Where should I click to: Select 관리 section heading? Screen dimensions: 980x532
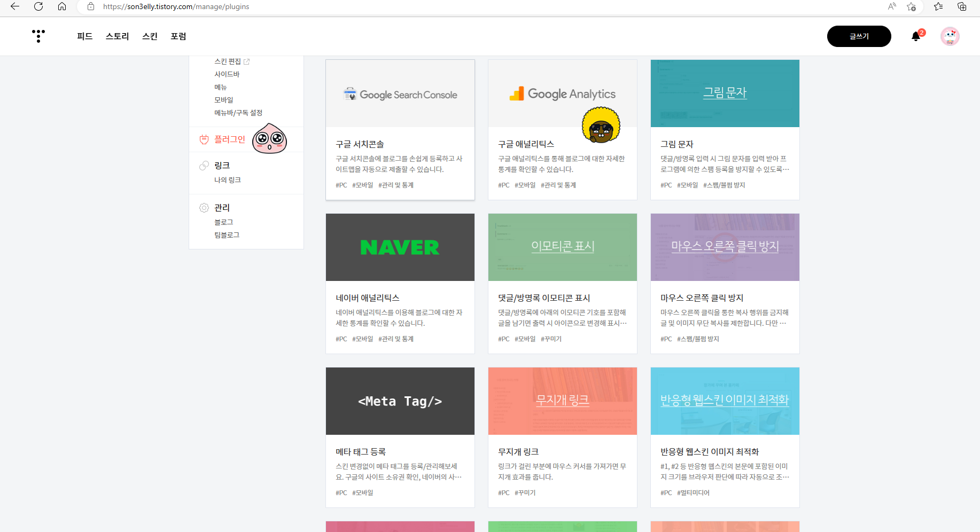(222, 208)
